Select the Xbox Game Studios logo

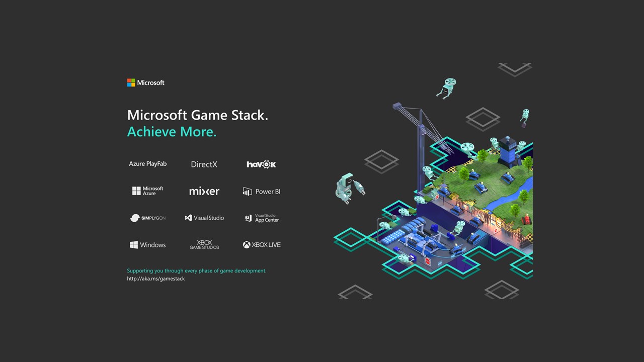pyautogui.click(x=204, y=245)
